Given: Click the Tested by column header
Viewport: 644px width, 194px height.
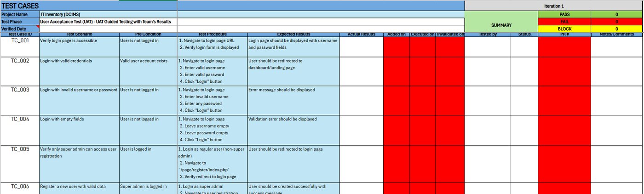Looking at the screenshot, I should coord(488,34).
